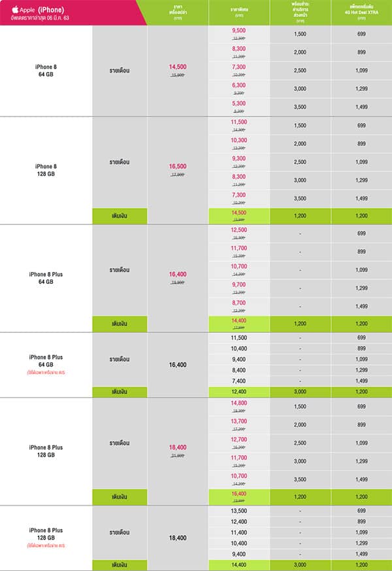Click the 10,300 special price
This screenshot has width=392, height=571.
pos(239,140)
